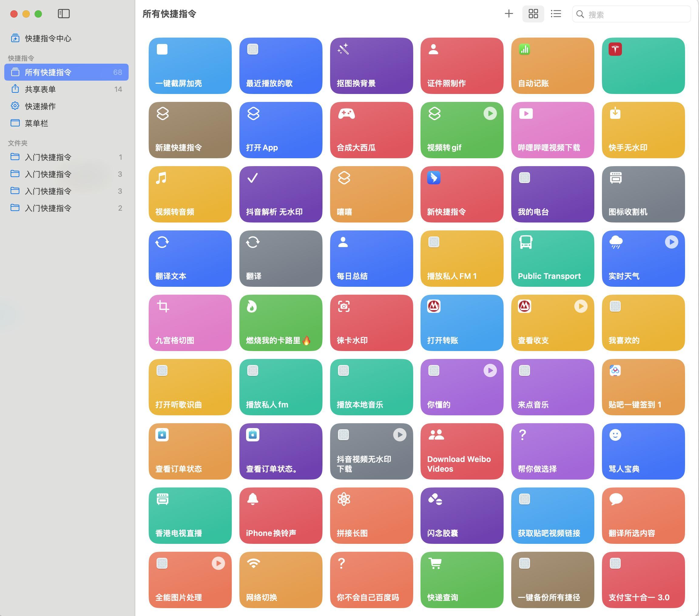This screenshot has width=699, height=616.
Task: Open the 你不会自己百度吗 shortcut tile
Action: [x=371, y=579]
